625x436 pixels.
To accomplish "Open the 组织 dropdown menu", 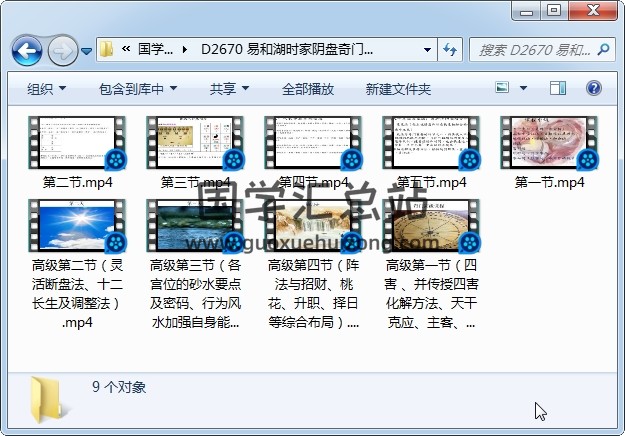I will point(46,89).
